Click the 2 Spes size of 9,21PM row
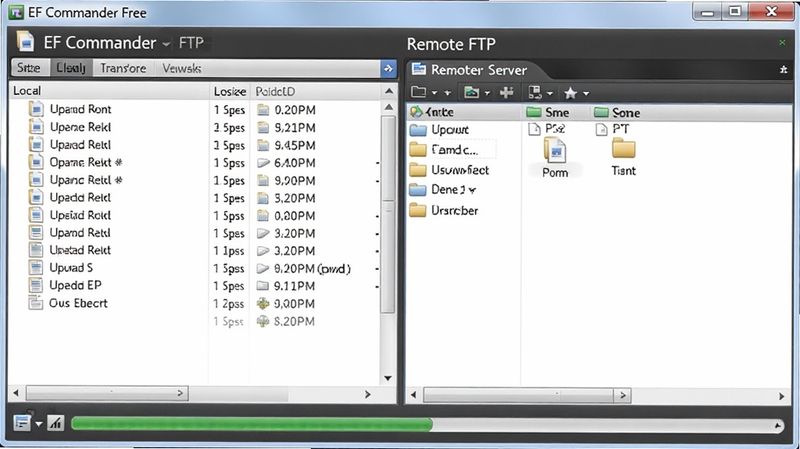This screenshot has height=449, width=800. tap(229, 128)
